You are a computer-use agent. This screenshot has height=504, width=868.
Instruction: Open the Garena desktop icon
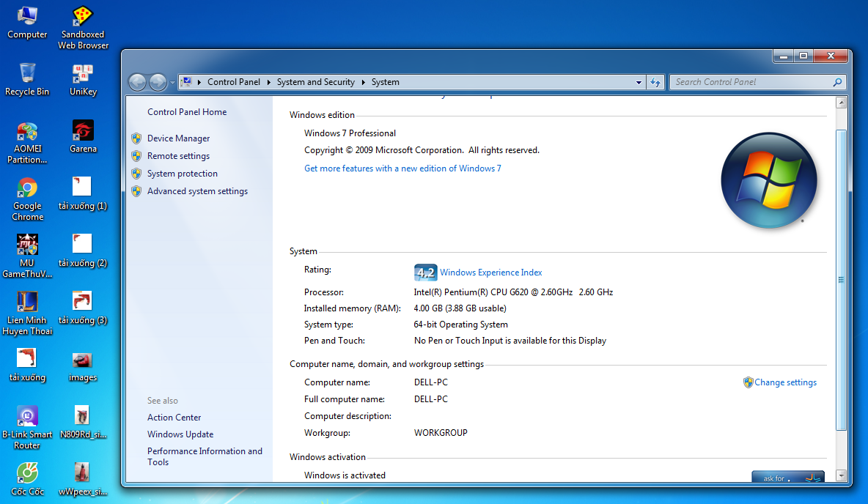tap(83, 137)
